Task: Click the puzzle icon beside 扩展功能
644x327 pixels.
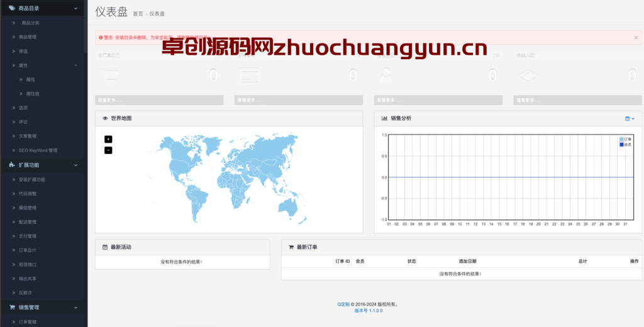Action: click(x=11, y=165)
